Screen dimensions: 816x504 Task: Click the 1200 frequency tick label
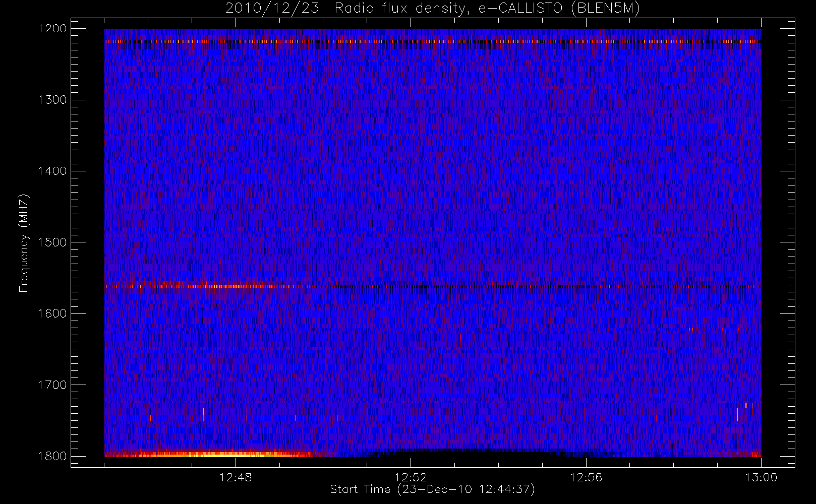pos(52,29)
